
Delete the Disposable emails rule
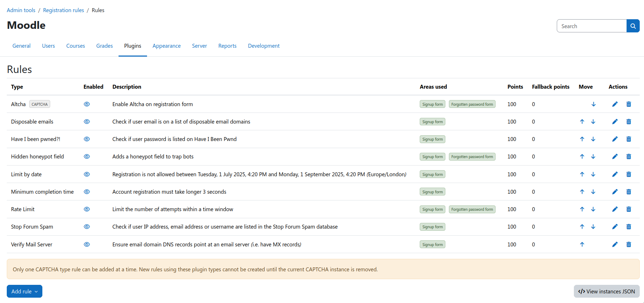point(629,122)
